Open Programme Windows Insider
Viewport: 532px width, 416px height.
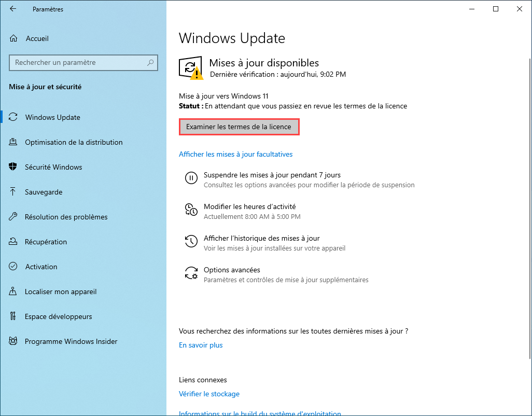[71, 341]
